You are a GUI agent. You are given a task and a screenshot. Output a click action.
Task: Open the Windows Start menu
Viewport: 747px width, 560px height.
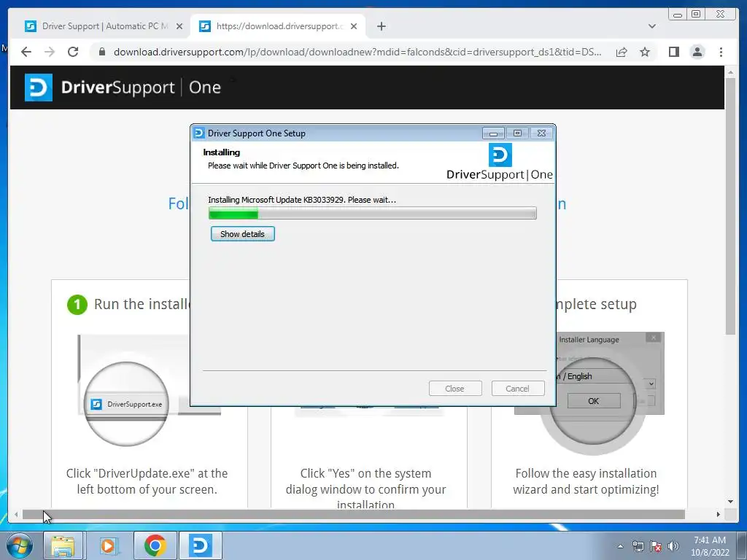(x=20, y=545)
